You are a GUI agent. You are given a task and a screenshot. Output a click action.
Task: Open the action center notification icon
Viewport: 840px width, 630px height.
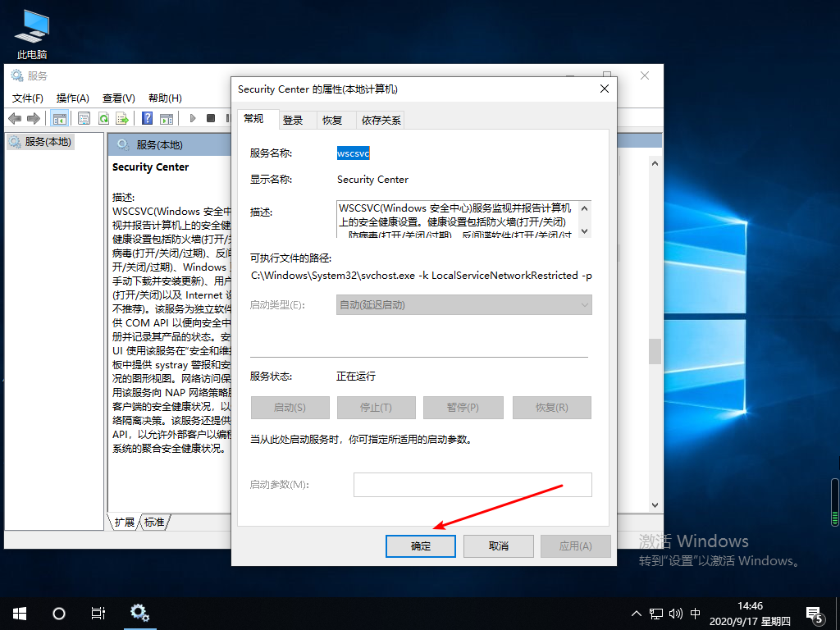point(815,614)
